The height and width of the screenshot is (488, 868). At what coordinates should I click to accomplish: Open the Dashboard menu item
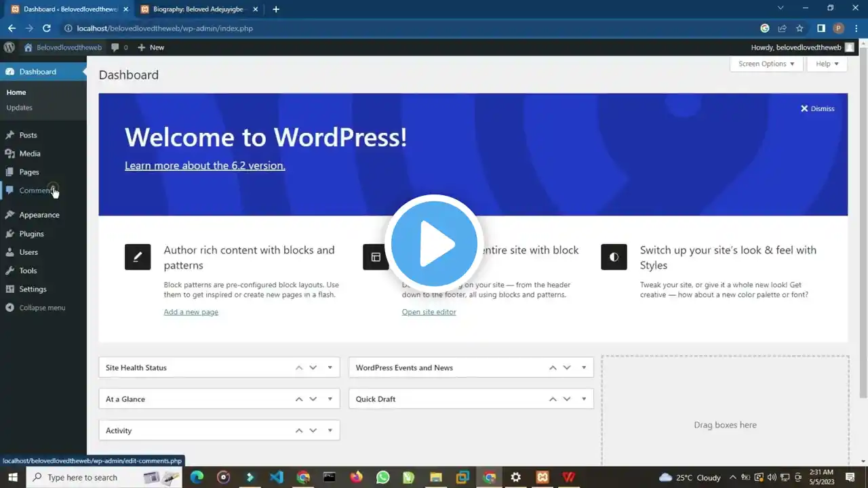coord(43,72)
